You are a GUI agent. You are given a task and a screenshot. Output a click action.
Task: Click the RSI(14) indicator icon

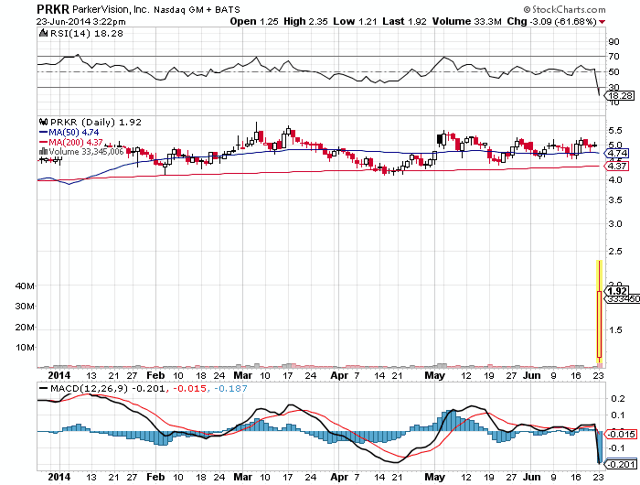pos(43,33)
